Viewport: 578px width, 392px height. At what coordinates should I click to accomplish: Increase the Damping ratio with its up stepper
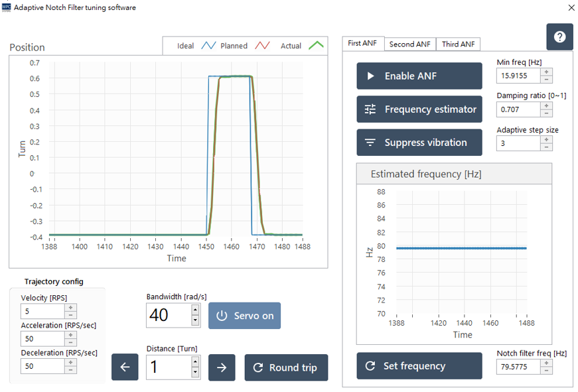coord(545,106)
